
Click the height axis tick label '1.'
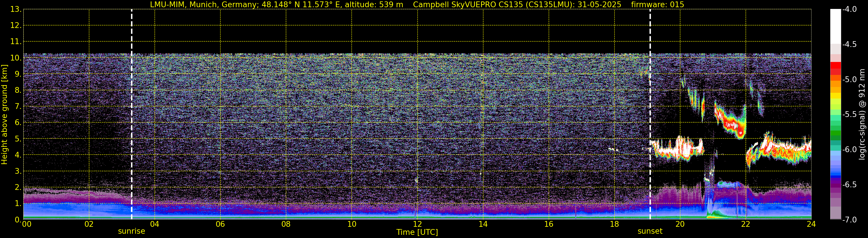coord(18,203)
